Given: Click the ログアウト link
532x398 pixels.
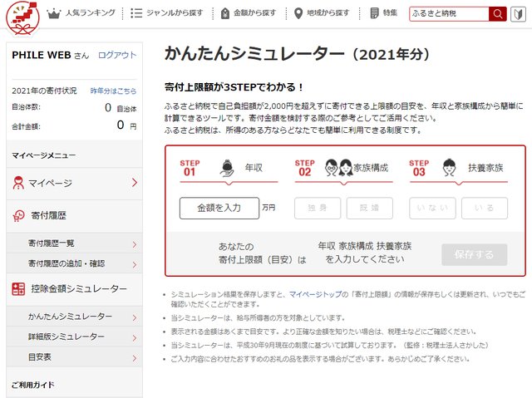Looking at the screenshot, I should 117,56.
